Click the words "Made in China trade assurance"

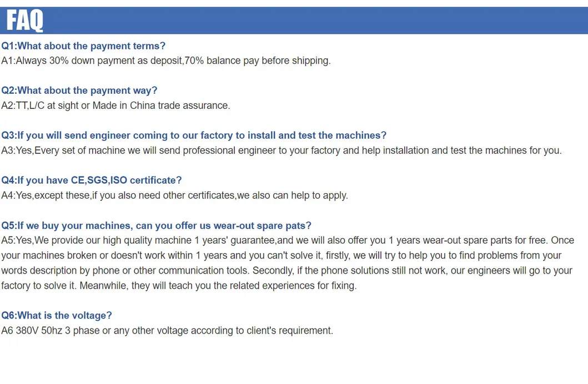(161, 105)
